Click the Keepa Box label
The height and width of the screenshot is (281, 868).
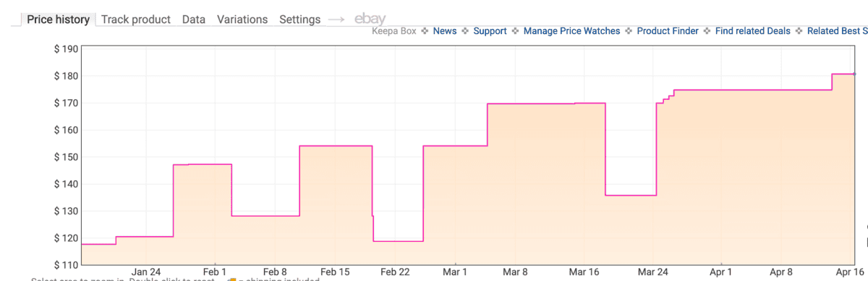[x=394, y=31]
